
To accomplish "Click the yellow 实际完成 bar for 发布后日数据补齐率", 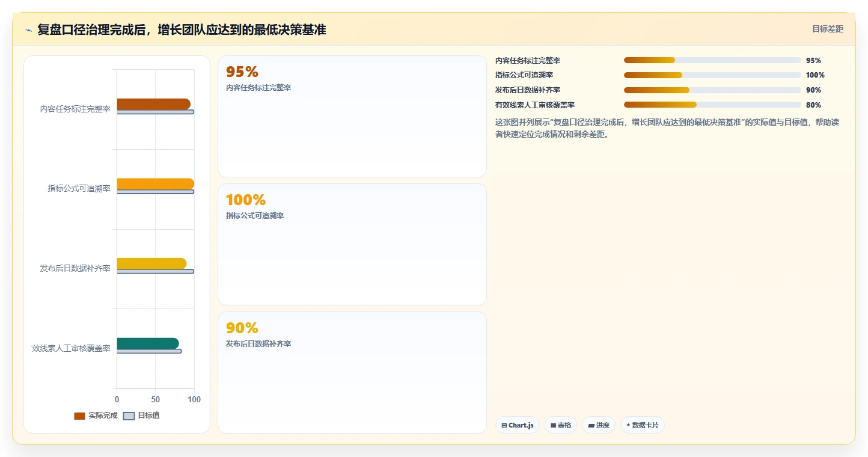I will click(151, 263).
